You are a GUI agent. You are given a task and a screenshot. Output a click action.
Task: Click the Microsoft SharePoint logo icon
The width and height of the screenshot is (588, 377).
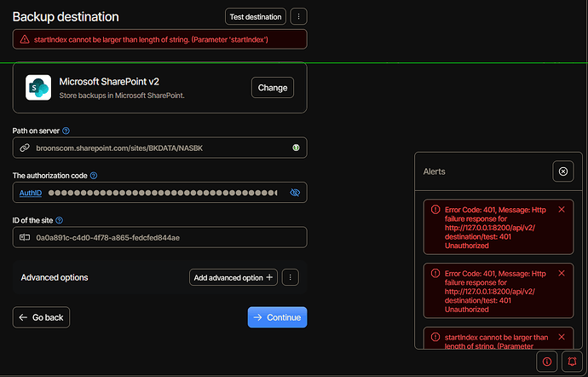[x=38, y=88]
